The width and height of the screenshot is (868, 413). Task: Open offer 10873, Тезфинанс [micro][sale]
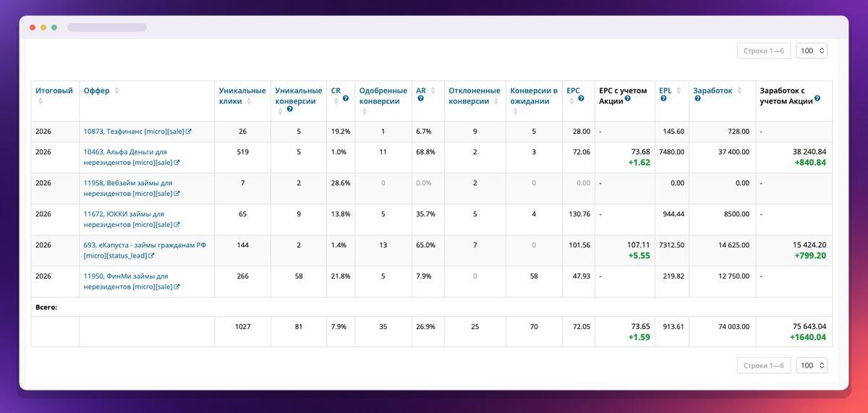pyautogui.click(x=134, y=132)
